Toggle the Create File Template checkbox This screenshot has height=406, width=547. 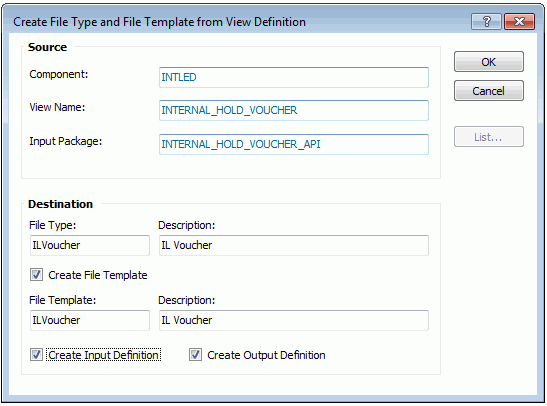click(x=36, y=275)
